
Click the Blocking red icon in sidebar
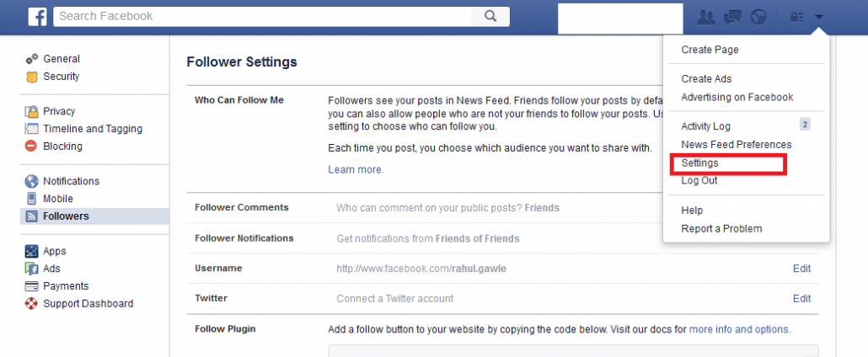pyautogui.click(x=32, y=147)
